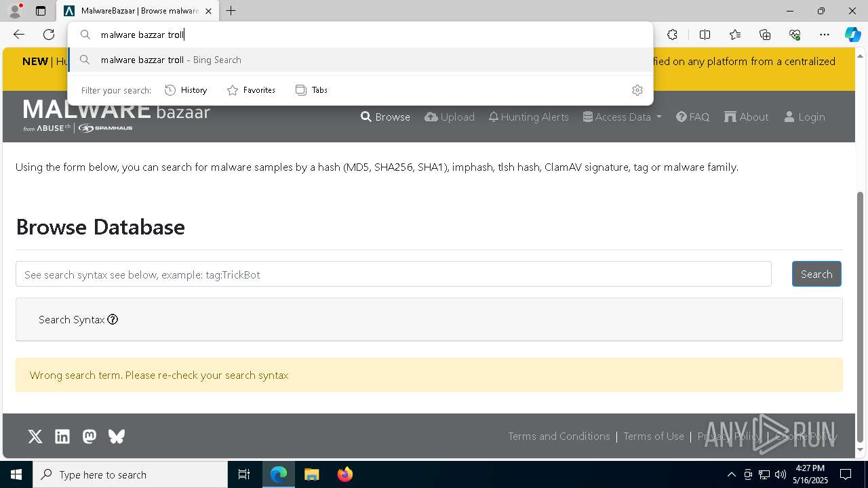Image resolution: width=868 pixels, height=488 pixels.
Task: Open the Extensions puzzle icon
Action: pyautogui.click(x=672, y=35)
